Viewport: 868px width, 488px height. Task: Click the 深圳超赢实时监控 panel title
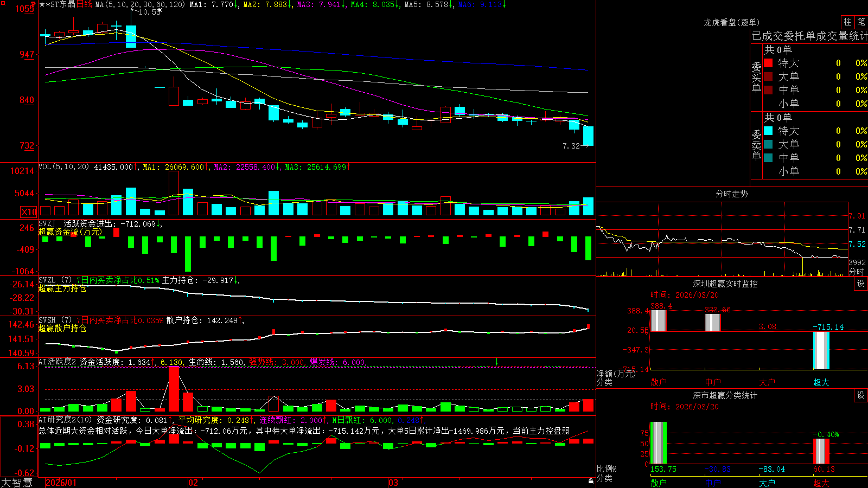725,284
